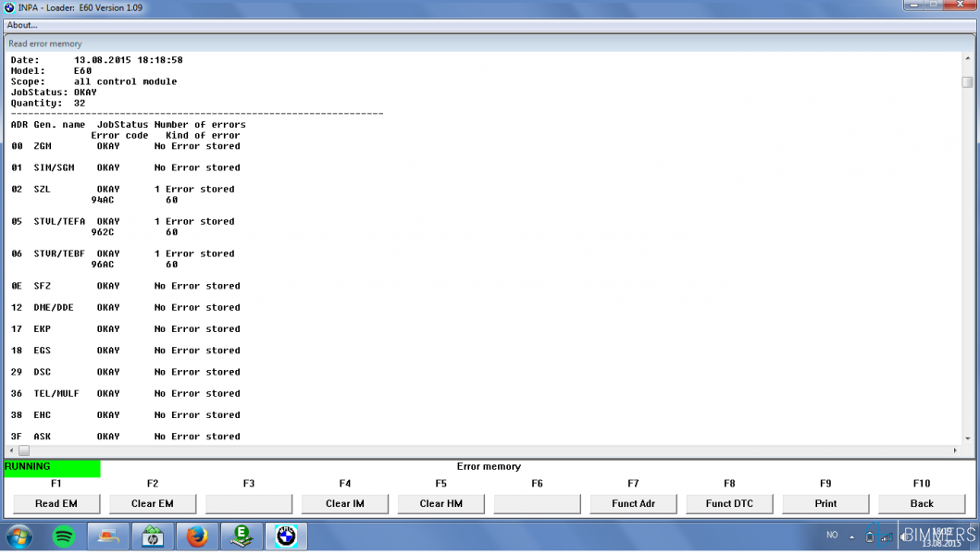
Task: Click the NO language indicator in the tray
Action: coord(832,536)
